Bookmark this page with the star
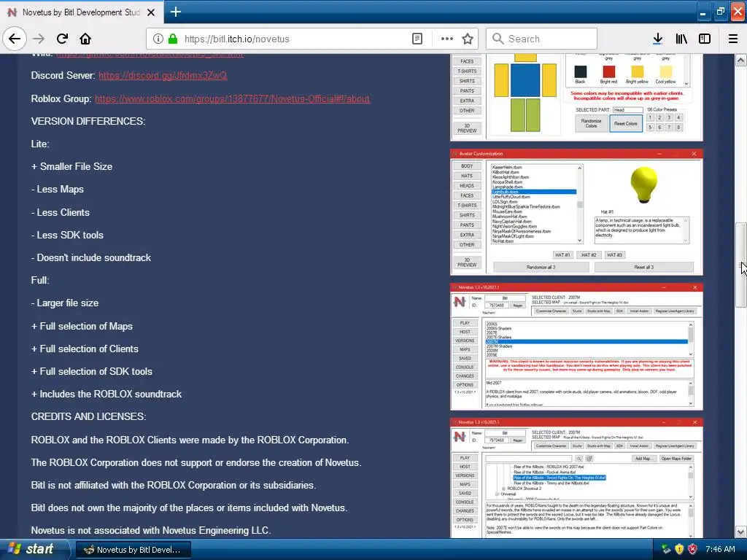 468,39
